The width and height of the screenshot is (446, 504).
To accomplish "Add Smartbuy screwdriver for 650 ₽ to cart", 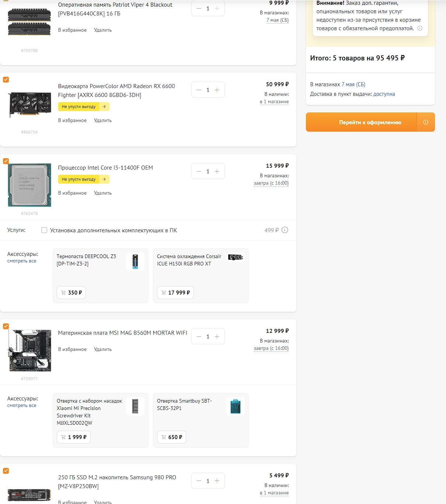I will [171, 437].
